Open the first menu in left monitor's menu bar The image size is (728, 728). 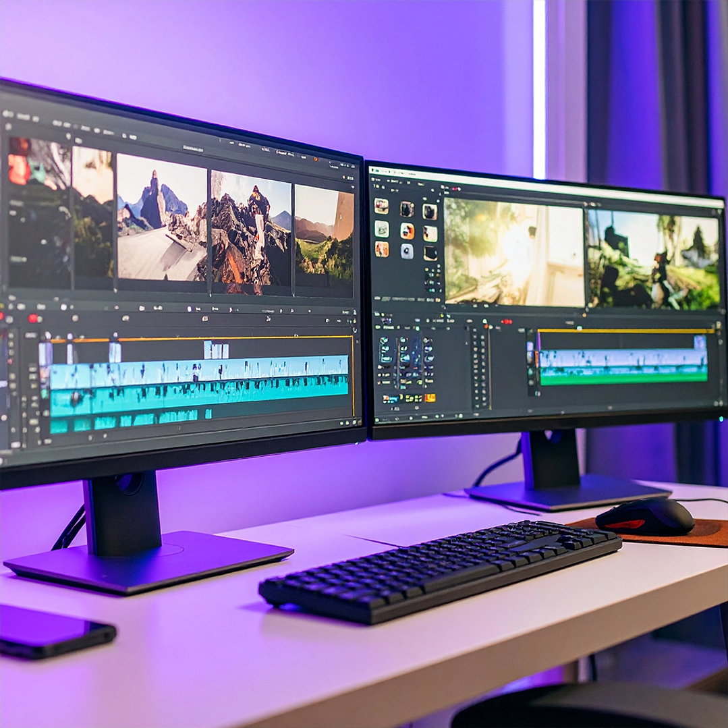[x=8, y=114]
